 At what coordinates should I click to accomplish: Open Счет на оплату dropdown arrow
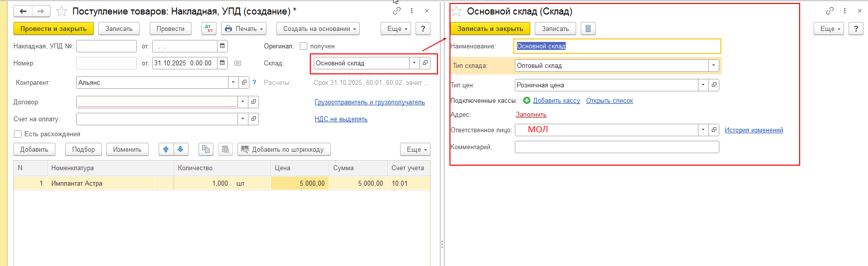coord(243,119)
